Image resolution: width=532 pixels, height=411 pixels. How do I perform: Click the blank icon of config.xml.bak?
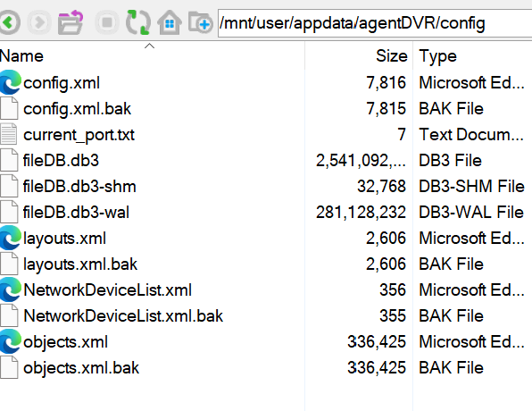9,108
